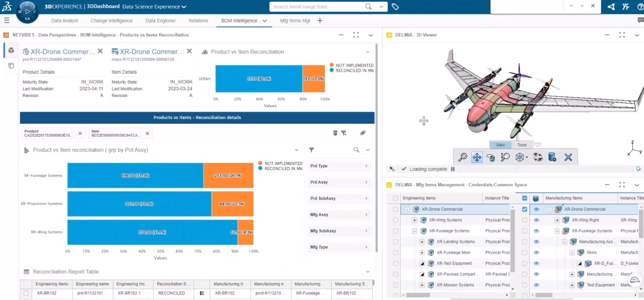This screenshot has height=300, width=644.
Task: Click the Share icon in top bar
Action: coord(611,7)
